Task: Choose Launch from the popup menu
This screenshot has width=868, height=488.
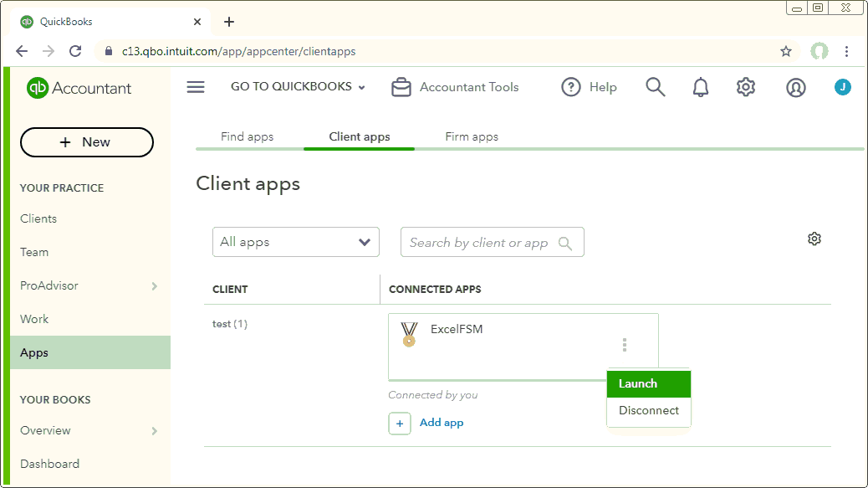Action: (x=649, y=384)
